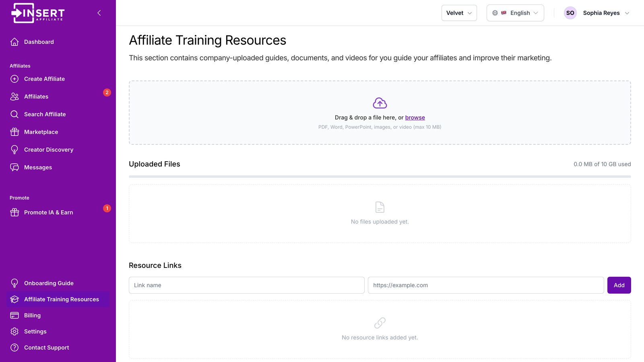This screenshot has width=644, height=362.
Task: Click the browse link to pick a file
Action: [x=415, y=117]
